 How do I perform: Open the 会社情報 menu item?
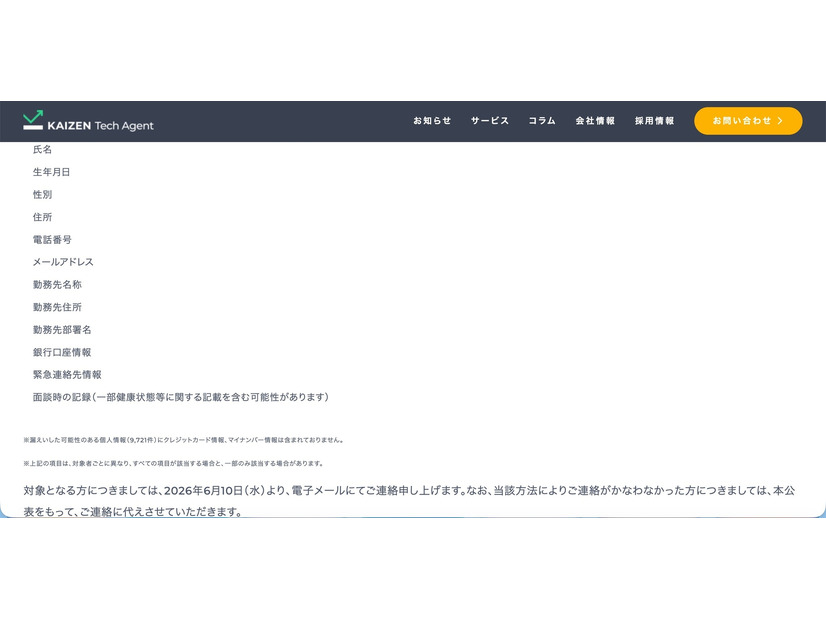[x=595, y=121]
